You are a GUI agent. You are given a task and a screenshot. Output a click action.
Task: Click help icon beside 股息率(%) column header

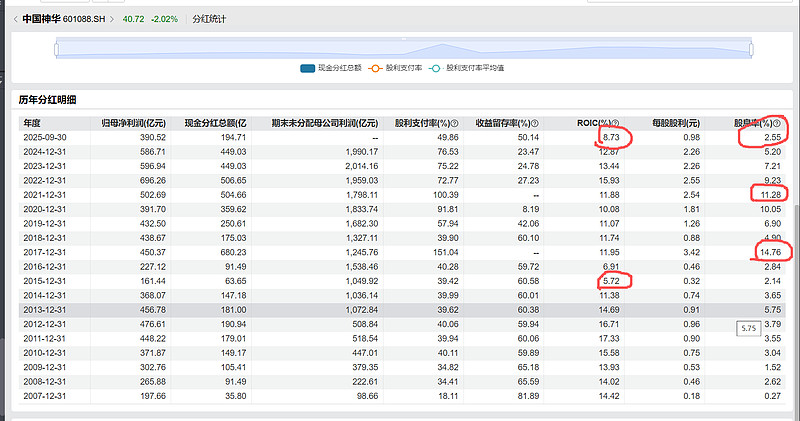click(776, 123)
